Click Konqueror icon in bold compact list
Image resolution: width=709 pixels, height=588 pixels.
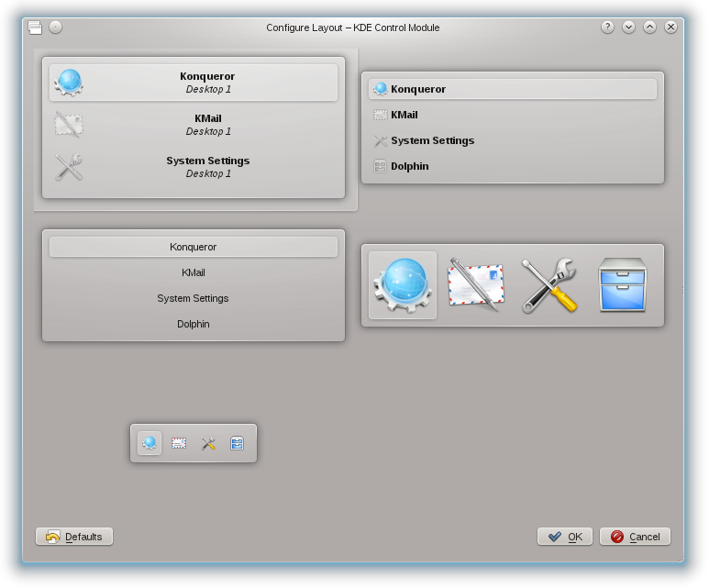(381, 89)
